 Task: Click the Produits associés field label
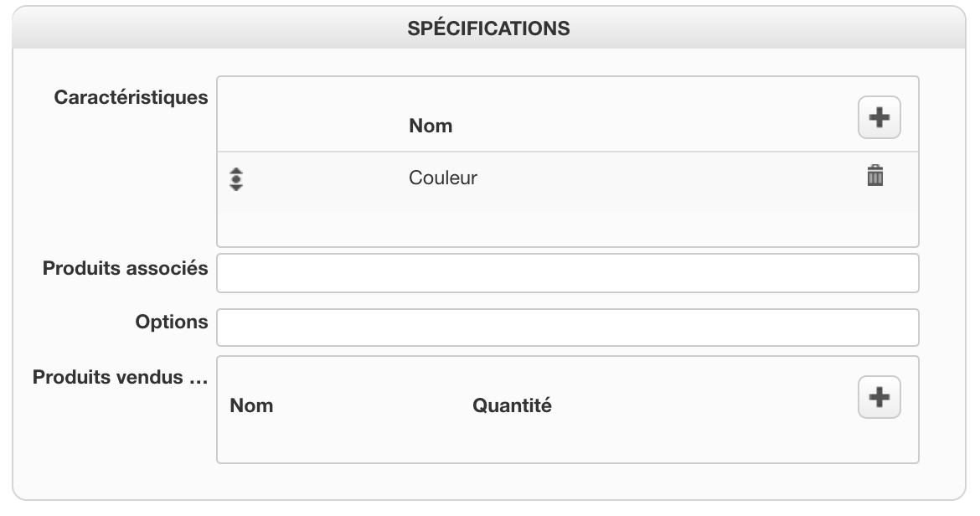tap(125, 269)
